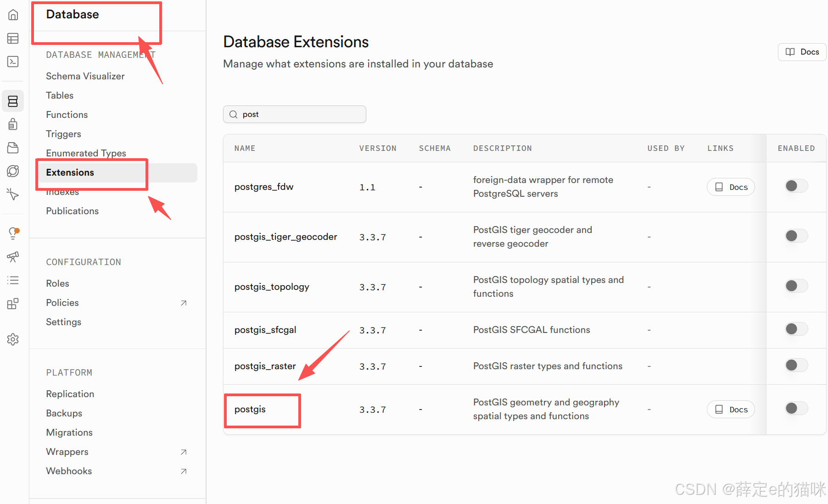Click the postgis_topology extension name

272,287
